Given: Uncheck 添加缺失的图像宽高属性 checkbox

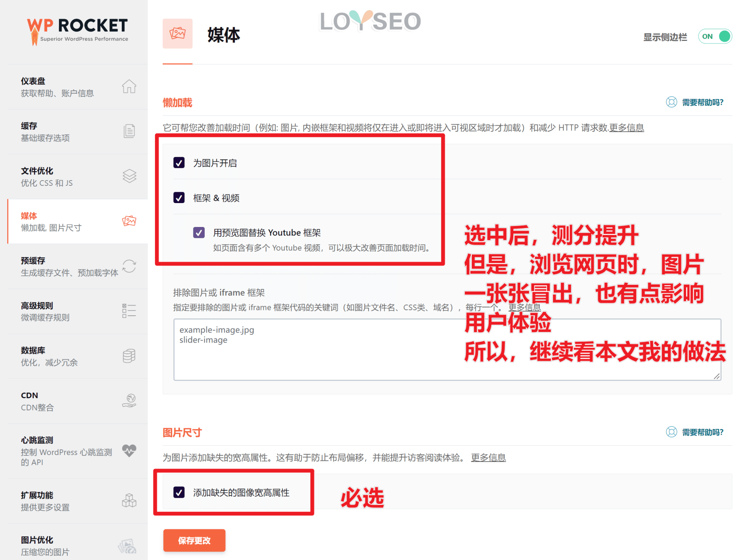Looking at the screenshot, I should click(x=179, y=492).
